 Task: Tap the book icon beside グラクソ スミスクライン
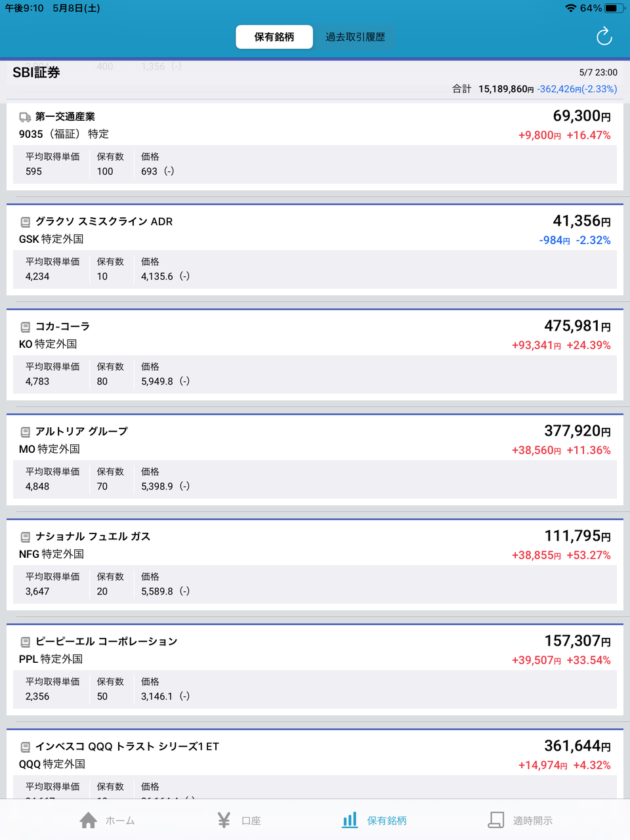(25, 222)
